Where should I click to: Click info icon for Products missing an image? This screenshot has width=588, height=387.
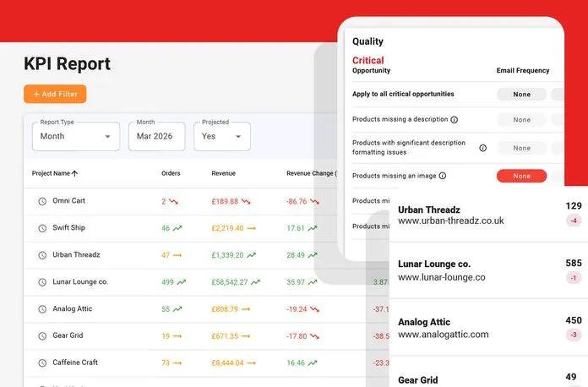click(x=443, y=176)
